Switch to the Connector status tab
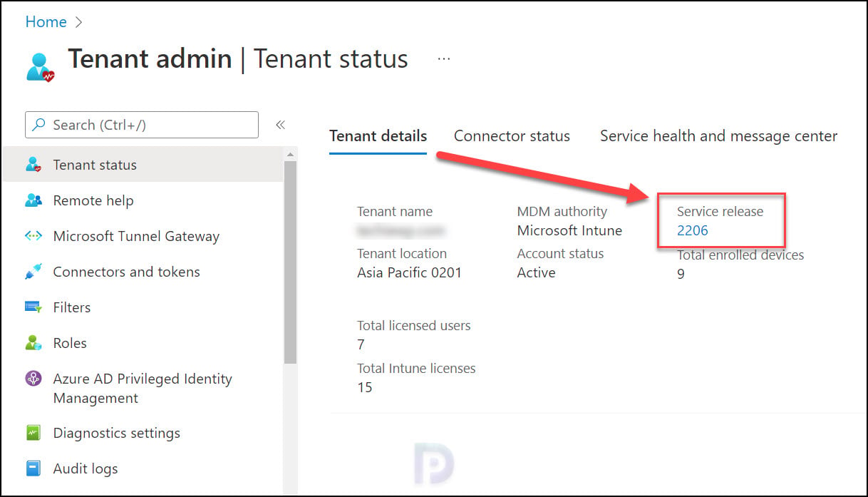 click(512, 135)
